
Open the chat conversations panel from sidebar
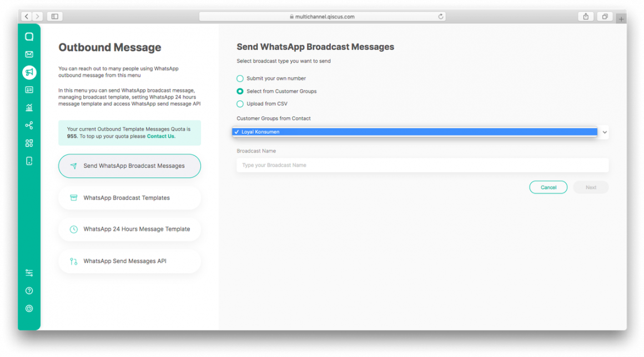click(x=29, y=36)
